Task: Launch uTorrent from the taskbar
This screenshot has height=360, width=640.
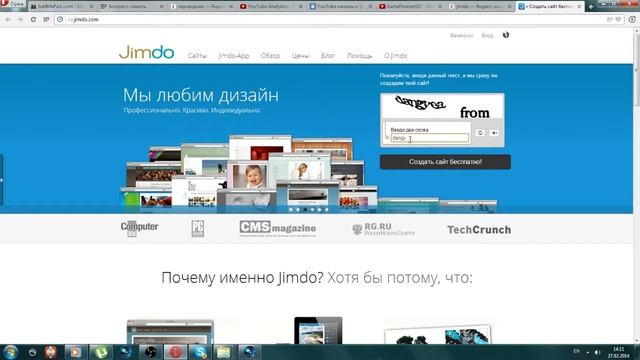Action: [100, 352]
